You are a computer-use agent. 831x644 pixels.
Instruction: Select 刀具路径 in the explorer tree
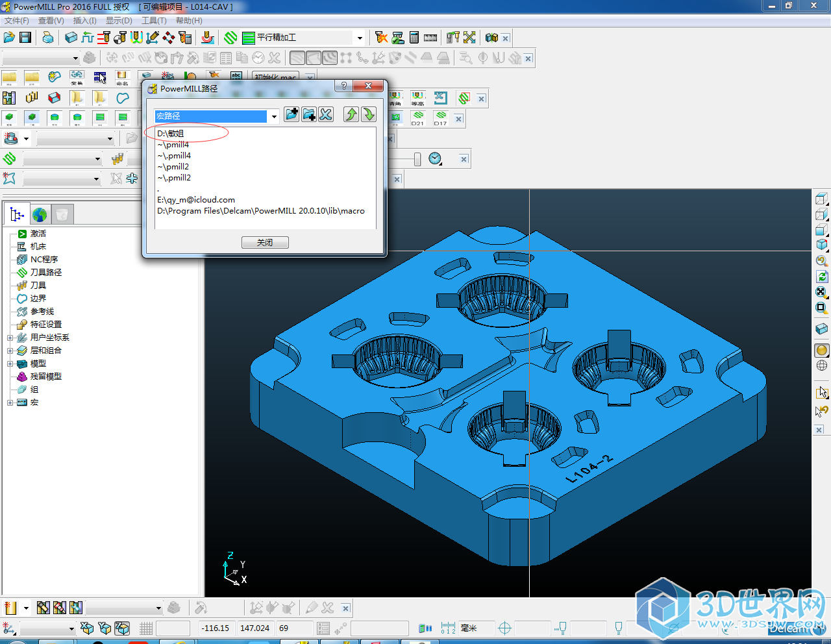46,273
